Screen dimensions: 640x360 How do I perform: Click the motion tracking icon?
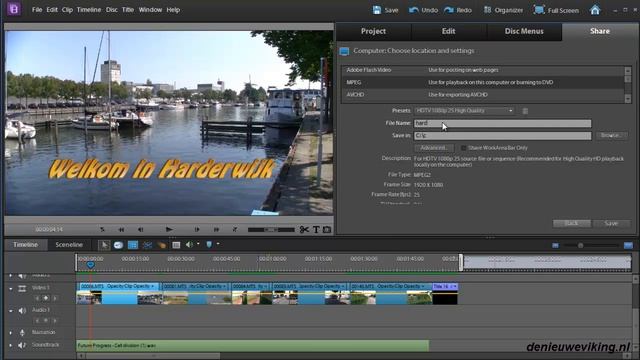162,245
